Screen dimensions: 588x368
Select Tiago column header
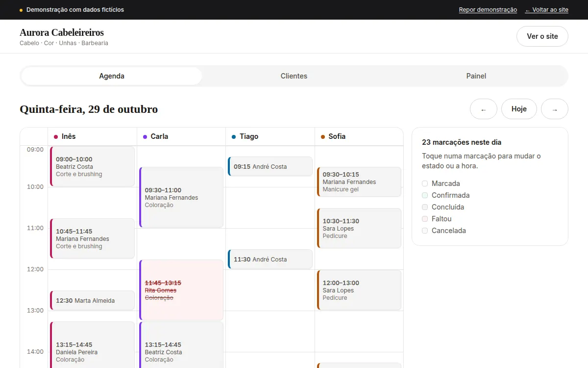click(x=270, y=136)
